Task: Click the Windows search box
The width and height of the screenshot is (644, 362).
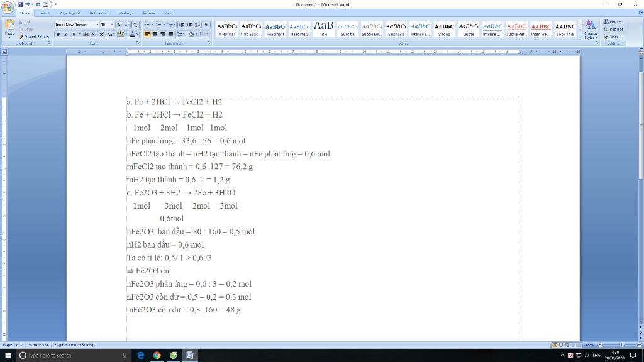Action: (73, 356)
